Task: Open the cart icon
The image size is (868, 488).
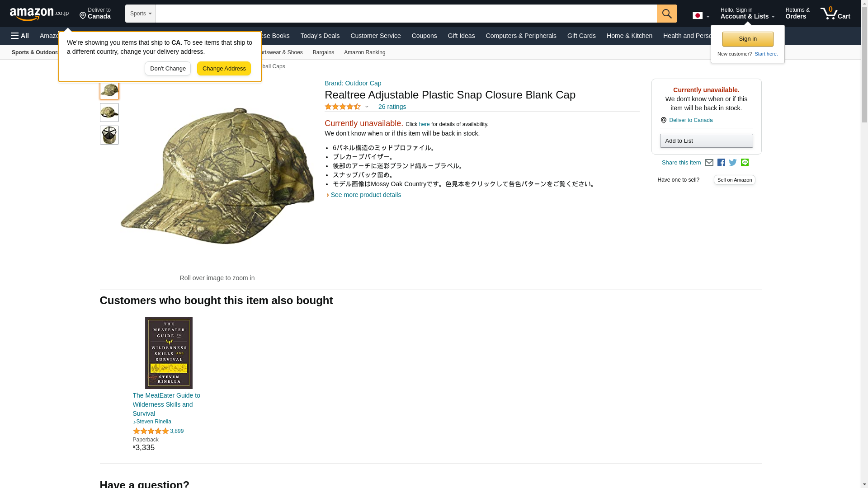Action: tap(835, 14)
